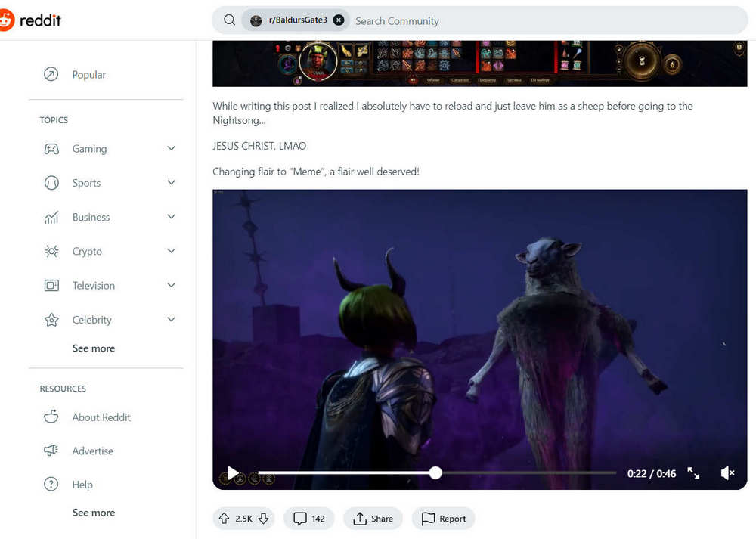Click the Advertise megaphone icon
Viewport: 756px width, 539px height.
point(51,451)
